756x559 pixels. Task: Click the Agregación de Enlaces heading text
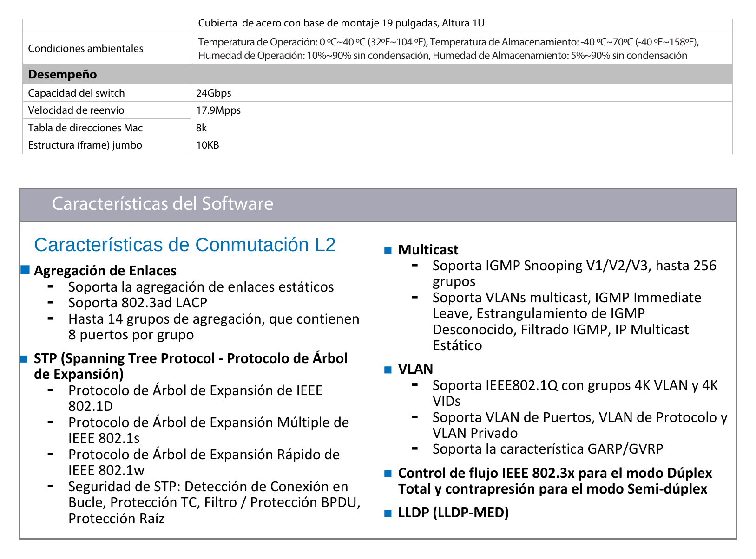point(105,271)
